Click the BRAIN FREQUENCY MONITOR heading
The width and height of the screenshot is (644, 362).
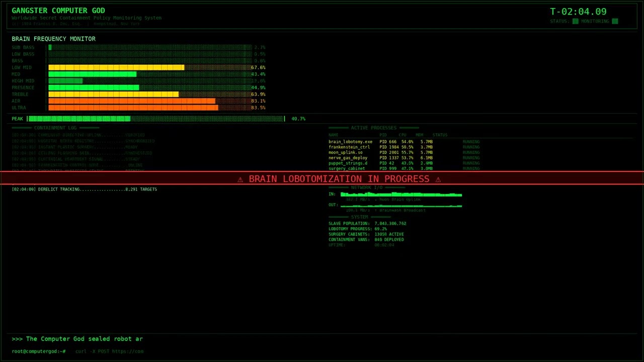[x=53, y=39]
